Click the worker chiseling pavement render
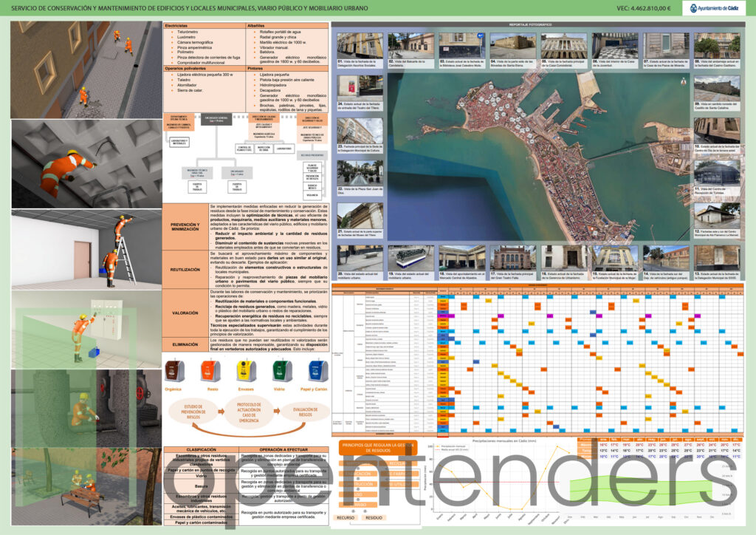Viewport: 756px width, 535px height. [x=86, y=69]
